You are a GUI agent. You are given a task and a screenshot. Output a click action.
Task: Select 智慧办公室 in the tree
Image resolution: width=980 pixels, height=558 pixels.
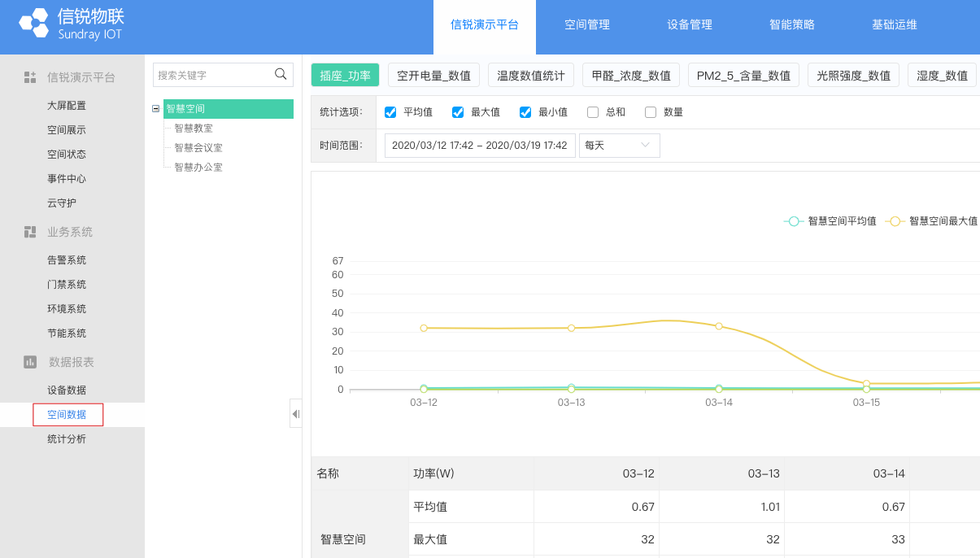click(198, 168)
